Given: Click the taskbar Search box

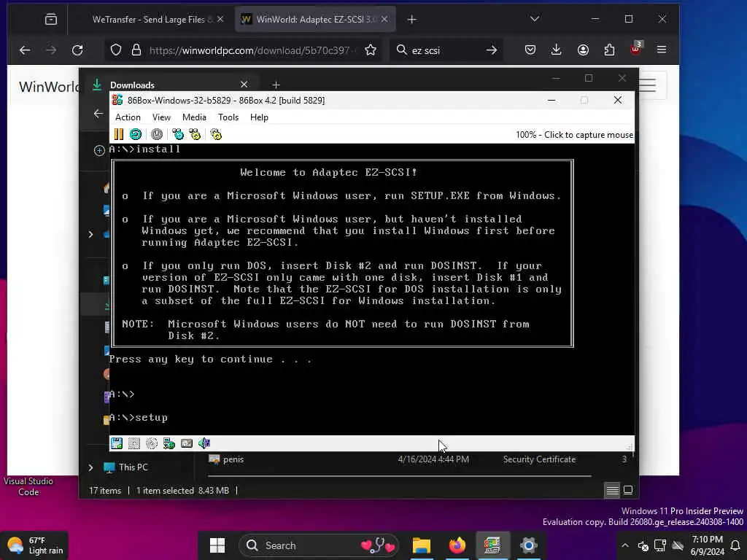Looking at the screenshot, I should [x=319, y=545].
